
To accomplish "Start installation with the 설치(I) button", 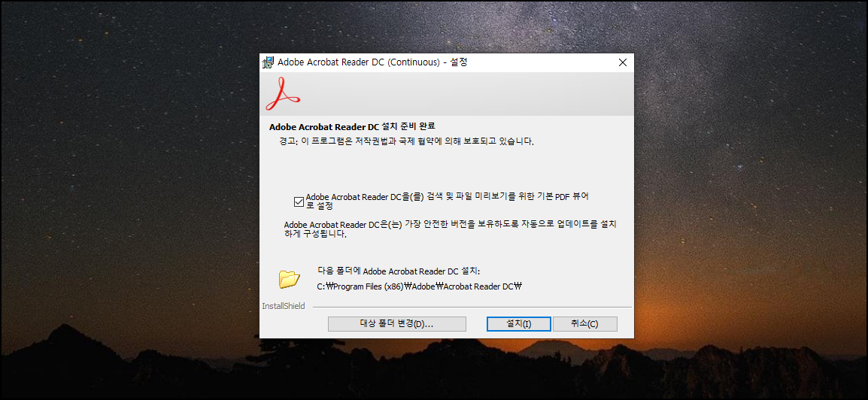I will 519,323.
